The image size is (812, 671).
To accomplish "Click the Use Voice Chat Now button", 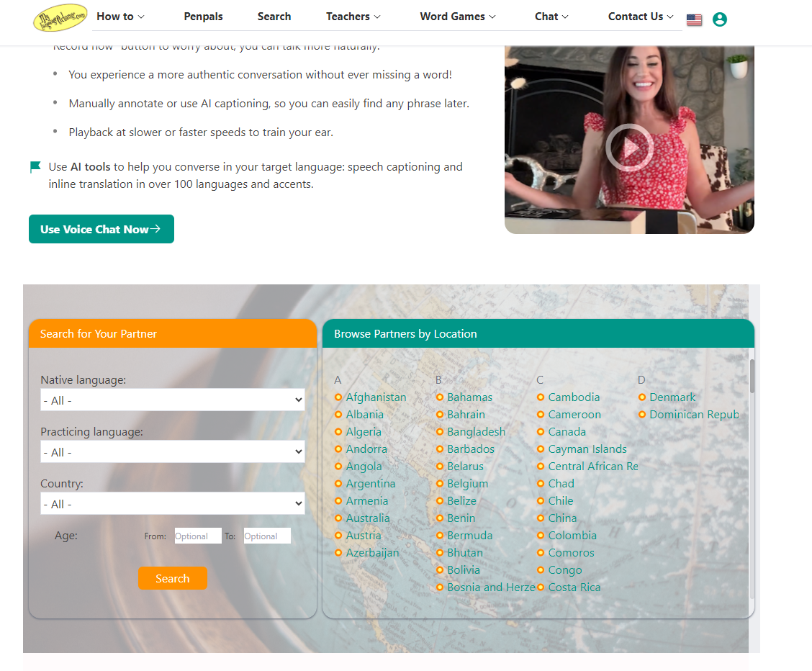I will pyautogui.click(x=101, y=229).
